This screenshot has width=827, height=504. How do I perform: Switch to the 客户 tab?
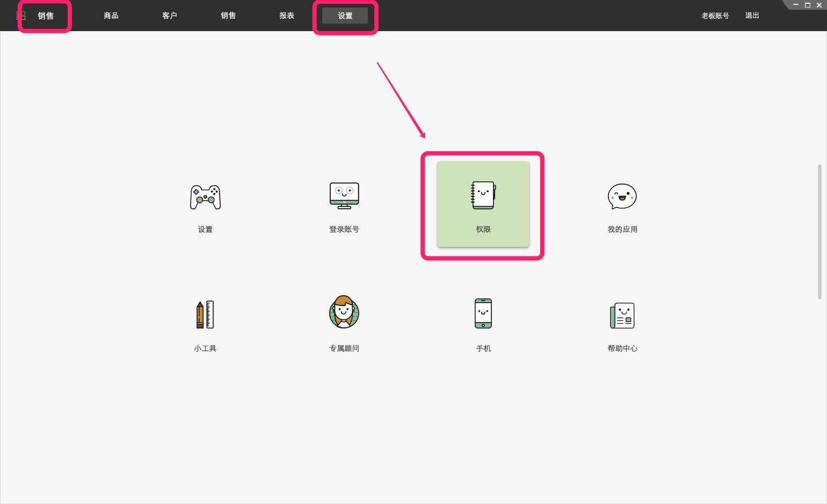click(x=170, y=16)
